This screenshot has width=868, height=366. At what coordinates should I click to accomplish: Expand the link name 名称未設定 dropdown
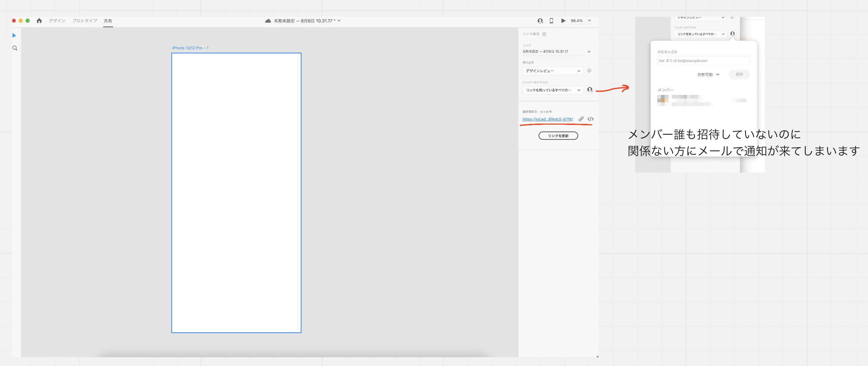tap(589, 52)
